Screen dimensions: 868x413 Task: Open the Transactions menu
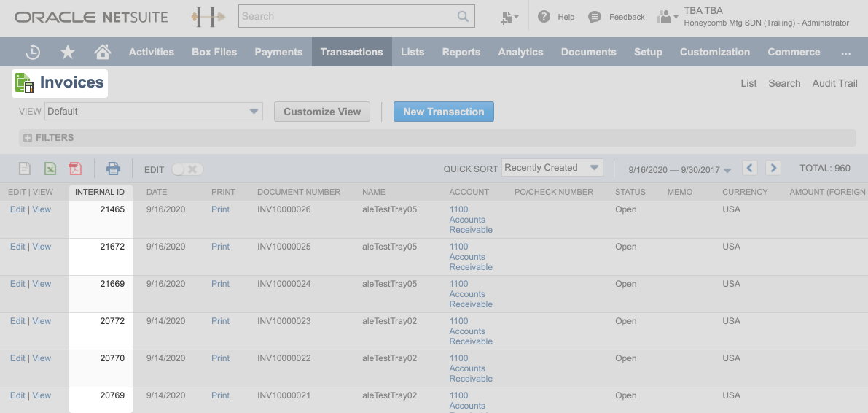(351, 52)
